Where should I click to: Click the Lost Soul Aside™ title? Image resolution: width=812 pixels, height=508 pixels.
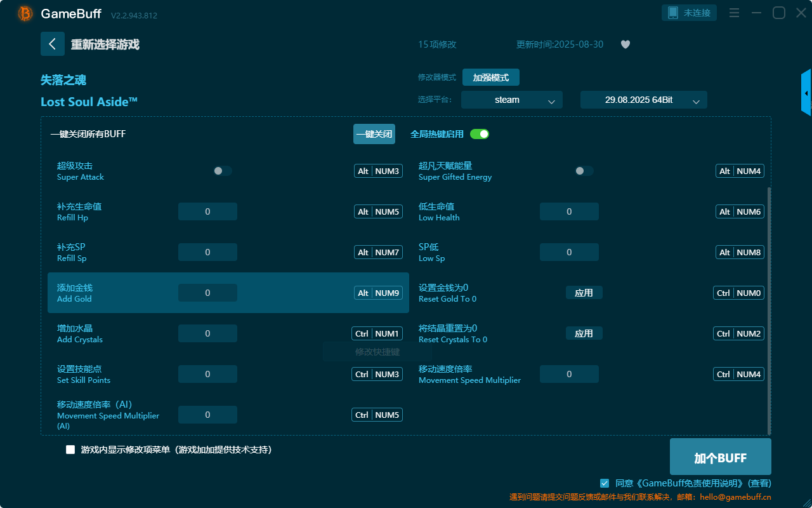pyautogui.click(x=89, y=102)
